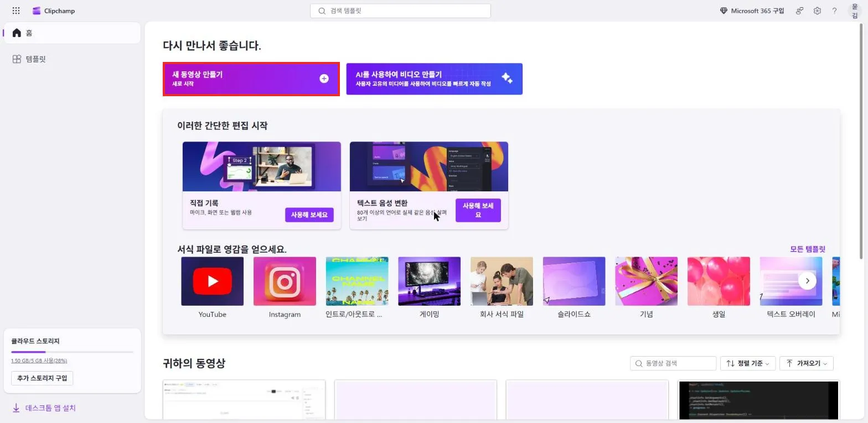Open the share people icon

coord(799,11)
